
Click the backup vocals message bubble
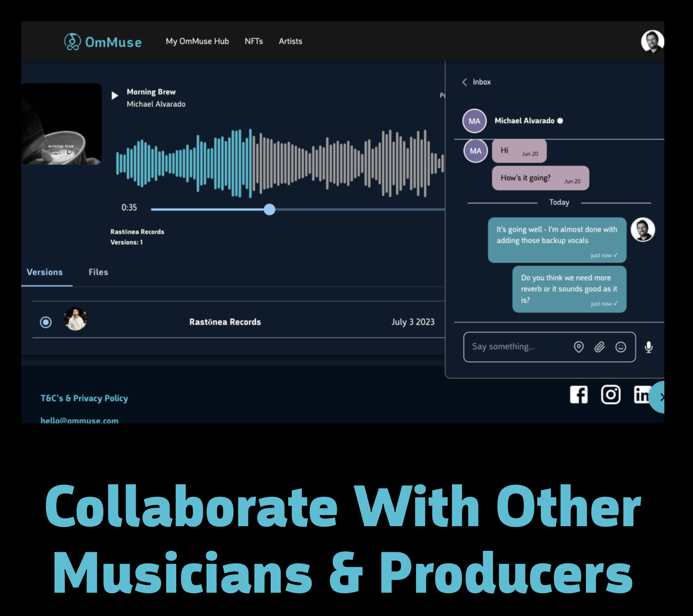[557, 240]
